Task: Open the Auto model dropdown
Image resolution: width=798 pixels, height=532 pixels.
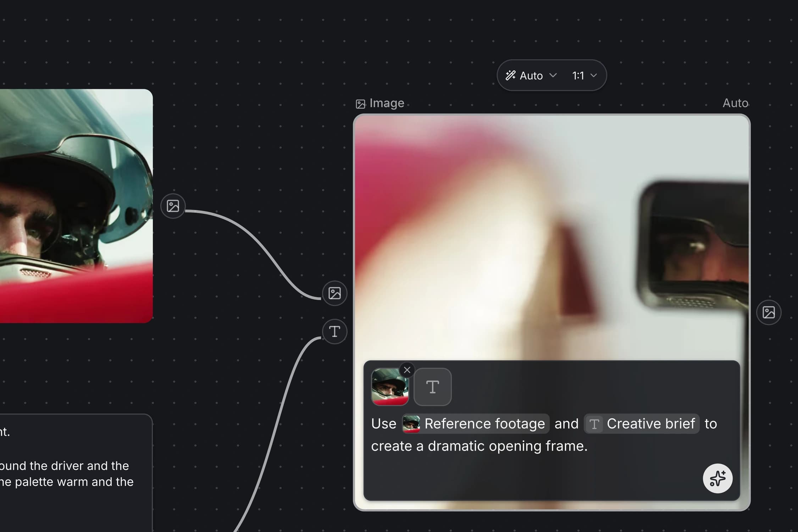Action: pyautogui.click(x=531, y=76)
